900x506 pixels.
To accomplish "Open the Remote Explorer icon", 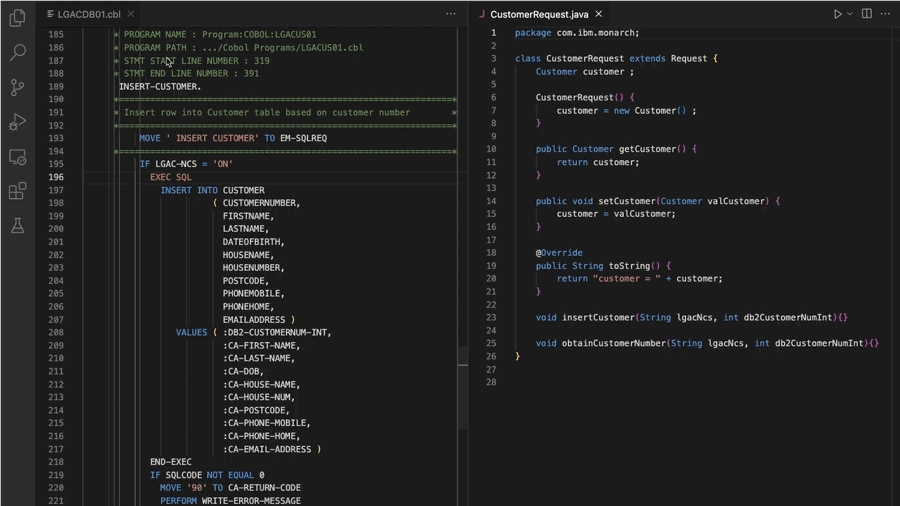I will pos(17,157).
